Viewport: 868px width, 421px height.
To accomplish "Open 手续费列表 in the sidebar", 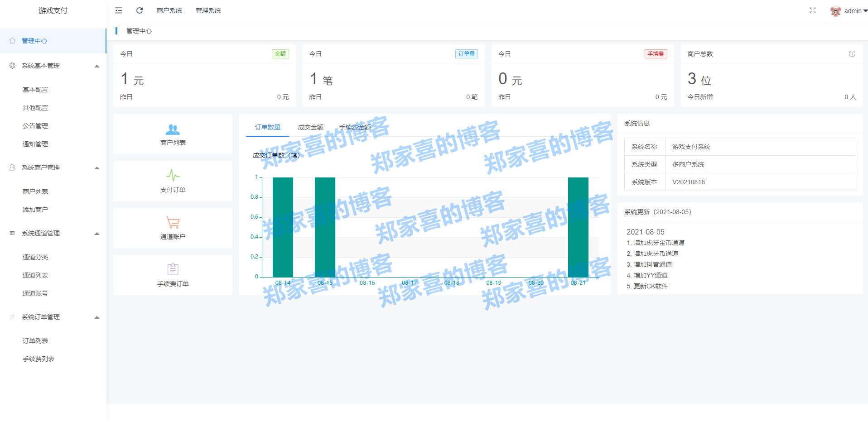I will pyautogui.click(x=39, y=359).
